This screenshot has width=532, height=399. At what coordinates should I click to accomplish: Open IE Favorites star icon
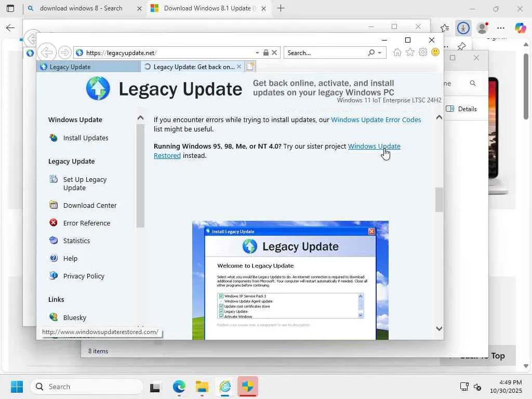pos(410,52)
